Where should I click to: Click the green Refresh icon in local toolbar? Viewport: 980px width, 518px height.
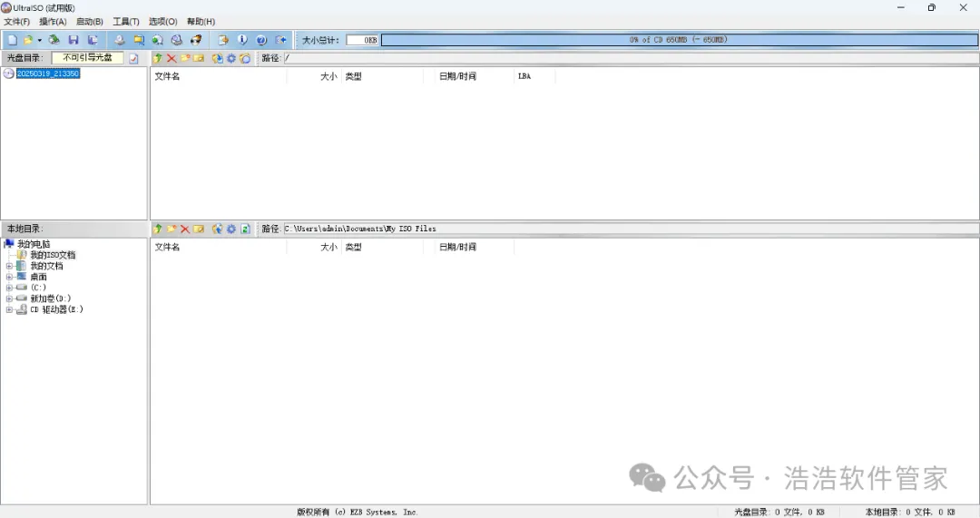point(245,229)
